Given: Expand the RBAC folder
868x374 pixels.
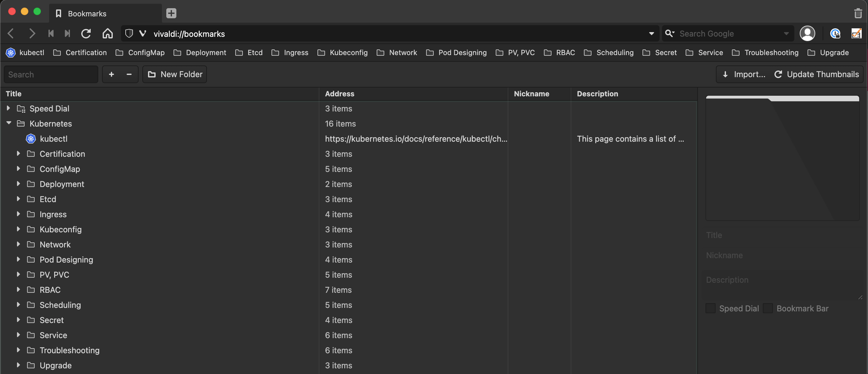Looking at the screenshot, I should [x=19, y=289].
